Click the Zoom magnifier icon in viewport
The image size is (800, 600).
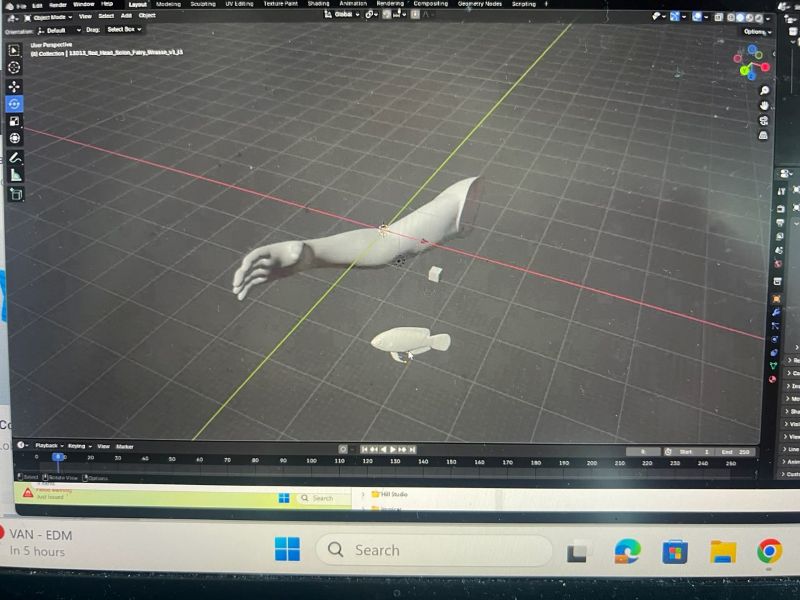click(x=765, y=91)
